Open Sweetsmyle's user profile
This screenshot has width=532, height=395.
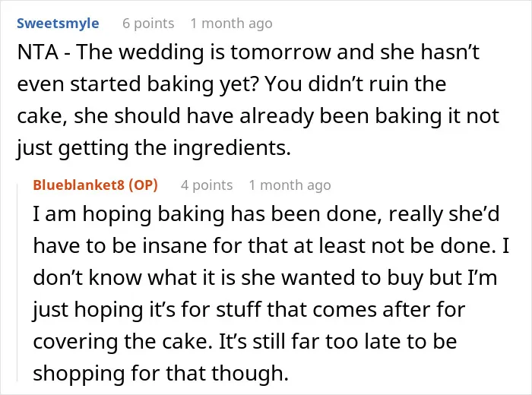point(58,24)
